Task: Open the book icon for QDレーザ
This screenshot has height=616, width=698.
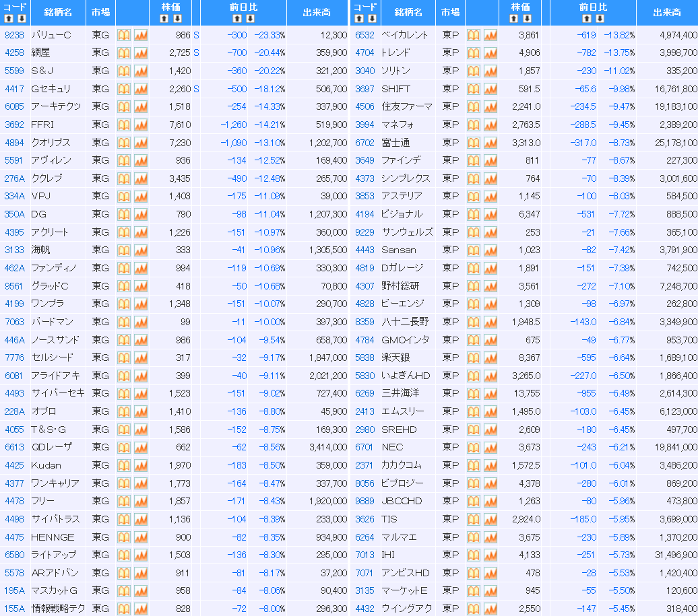Action: (x=124, y=448)
